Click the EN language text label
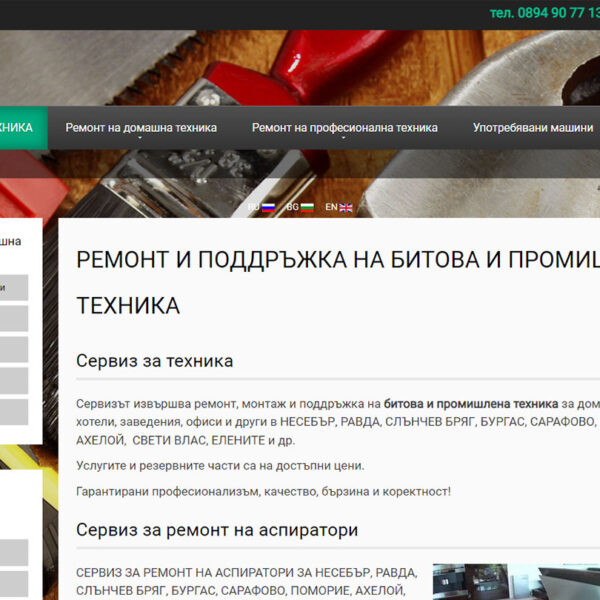Screen dimensions: 600x600 point(331,207)
